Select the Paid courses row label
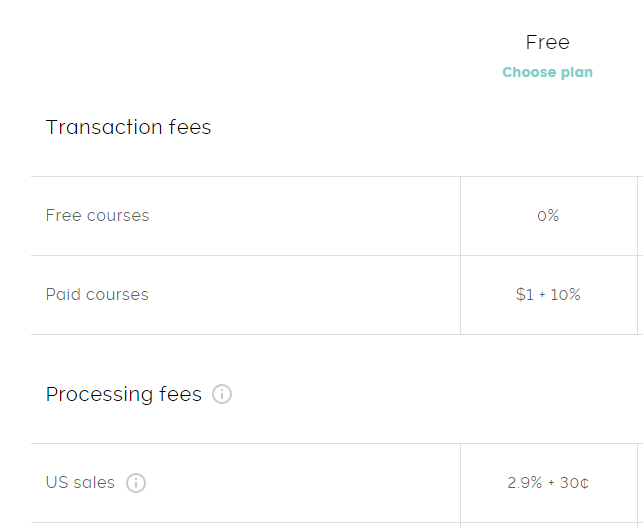The width and height of the screenshot is (643, 528). pos(97,294)
